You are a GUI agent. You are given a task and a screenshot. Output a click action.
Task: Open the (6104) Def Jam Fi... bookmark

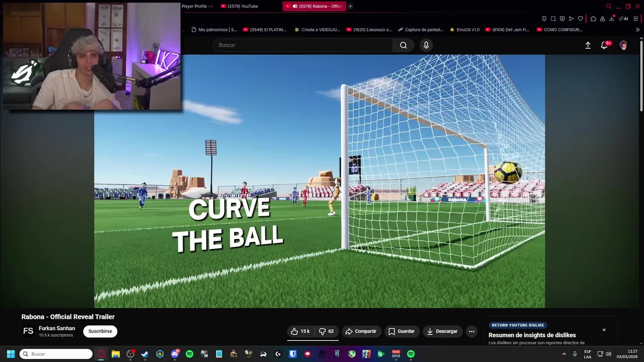507,30
